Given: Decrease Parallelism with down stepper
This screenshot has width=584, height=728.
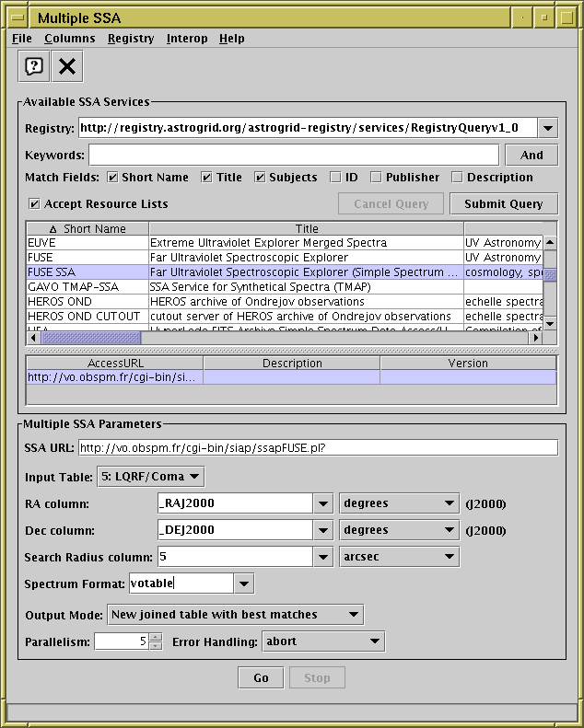Looking at the screenshot, I should pos(156,646).
